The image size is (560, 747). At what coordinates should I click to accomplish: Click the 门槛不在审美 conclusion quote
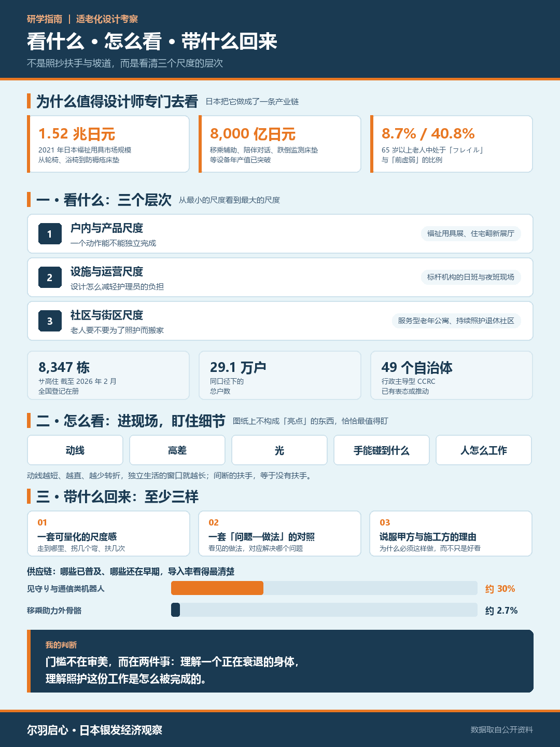(x=173, y=670)
